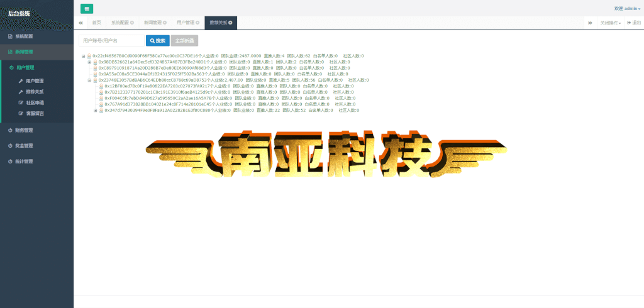Open 系统配置 in the sidebar

click(x=37, y=36)
